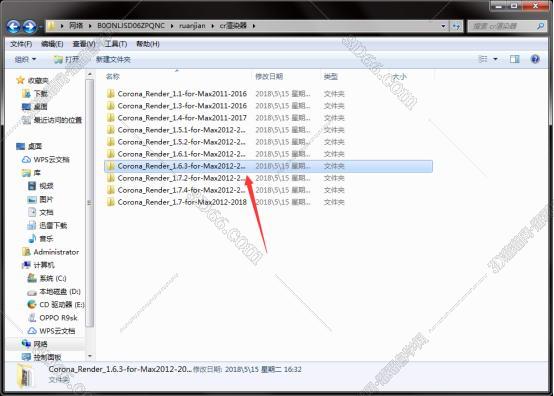Click navigation pane scrollbar down arrow
The width and height of the screenshot is (554, 396).
point(90,356)
